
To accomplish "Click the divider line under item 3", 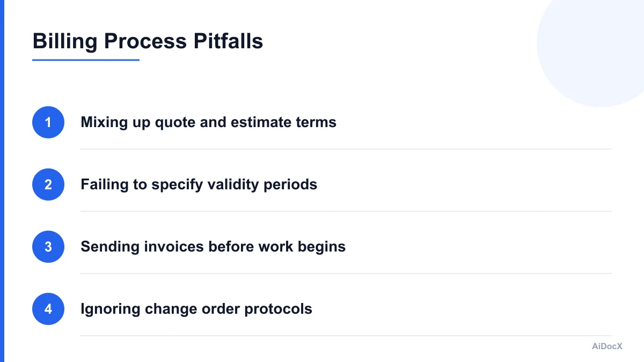I will click(346, 274).
